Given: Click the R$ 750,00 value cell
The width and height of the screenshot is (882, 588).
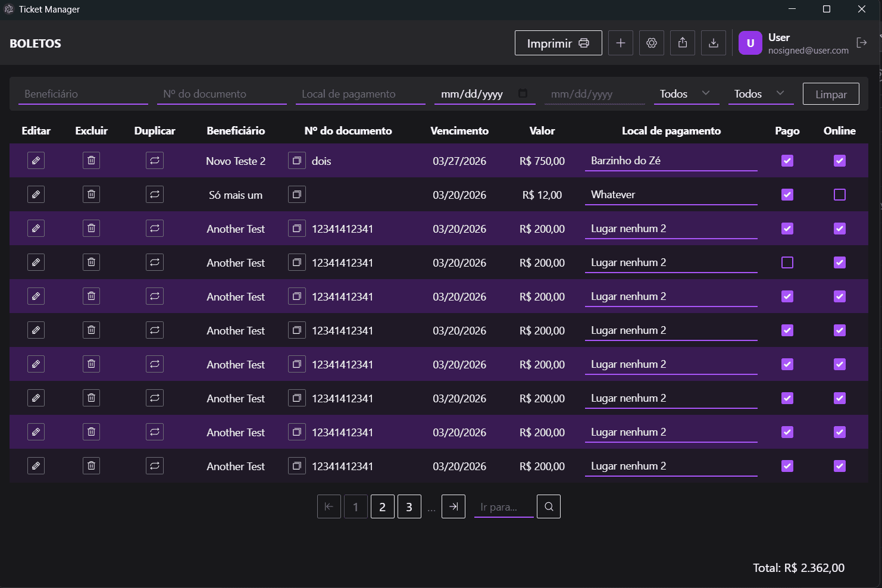Looking at the screenshot, I should pyautogui.click(x=542, y=161).
